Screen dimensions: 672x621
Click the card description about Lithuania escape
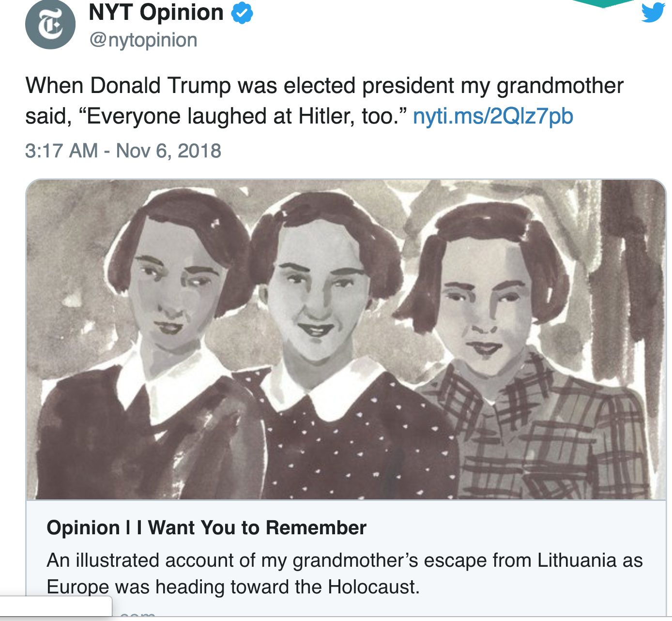[x=344, y=560]
